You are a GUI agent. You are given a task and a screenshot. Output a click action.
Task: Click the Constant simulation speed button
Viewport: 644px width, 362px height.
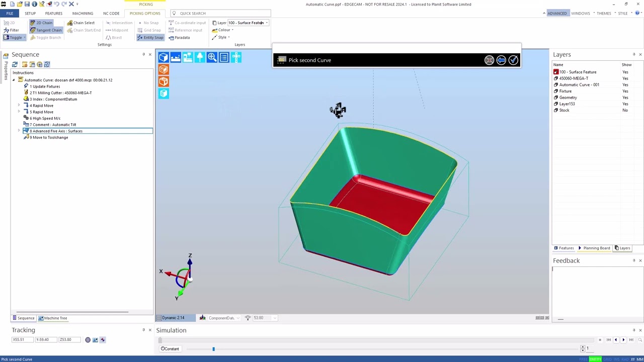170,349
